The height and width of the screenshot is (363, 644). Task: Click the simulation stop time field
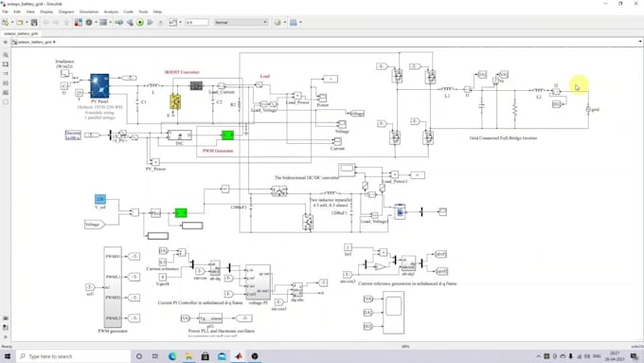(197, 22)
